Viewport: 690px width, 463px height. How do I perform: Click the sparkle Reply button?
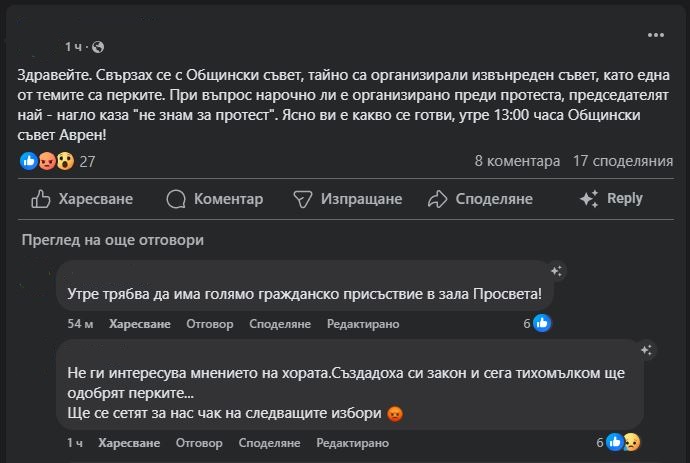pyautogui.click(x=611, y=199)
